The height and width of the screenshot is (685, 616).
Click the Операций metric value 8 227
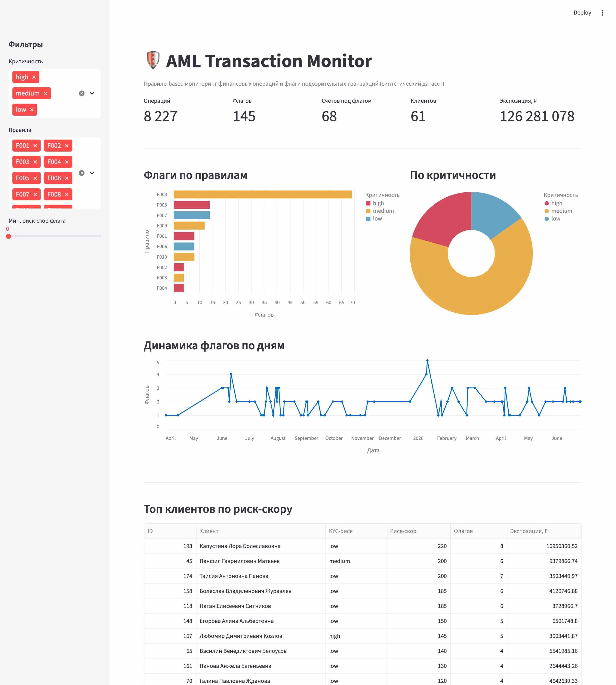pyautogui.click(x=160, y=116)
